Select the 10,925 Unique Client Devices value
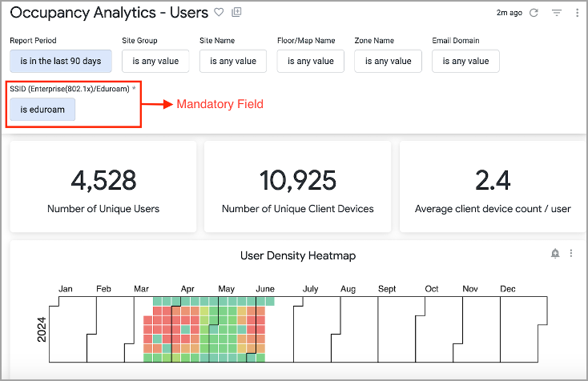Viewport: 588px width, 381px height. [x=297, y=181]
